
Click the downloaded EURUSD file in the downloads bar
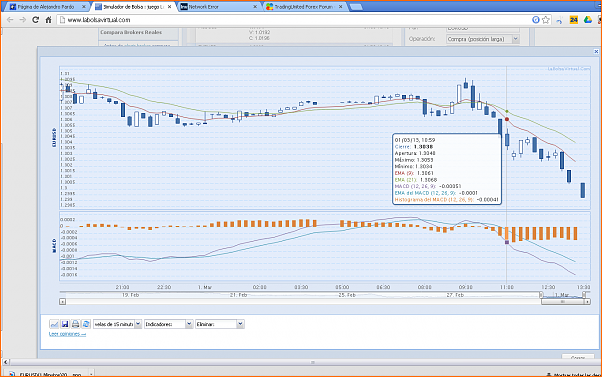50,374
